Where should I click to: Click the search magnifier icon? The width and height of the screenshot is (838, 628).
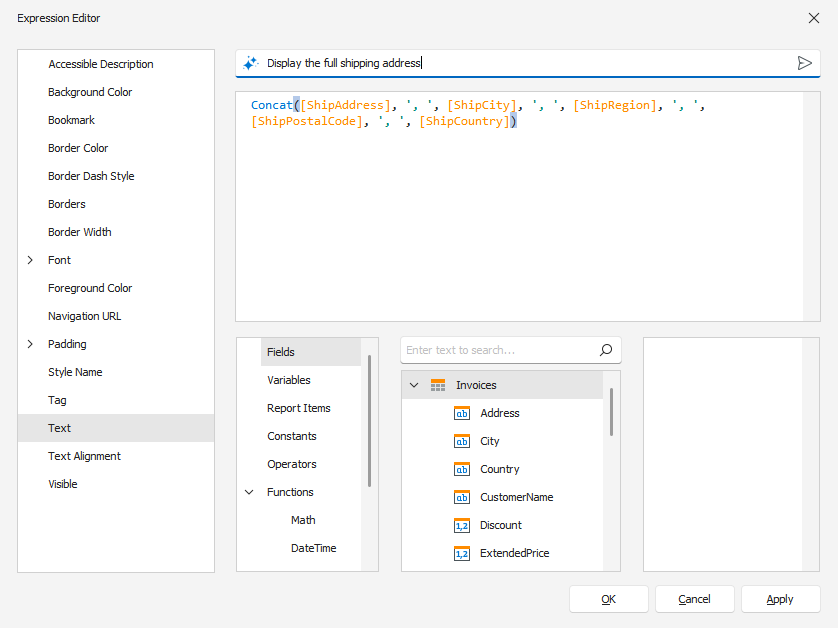point(605,350)
